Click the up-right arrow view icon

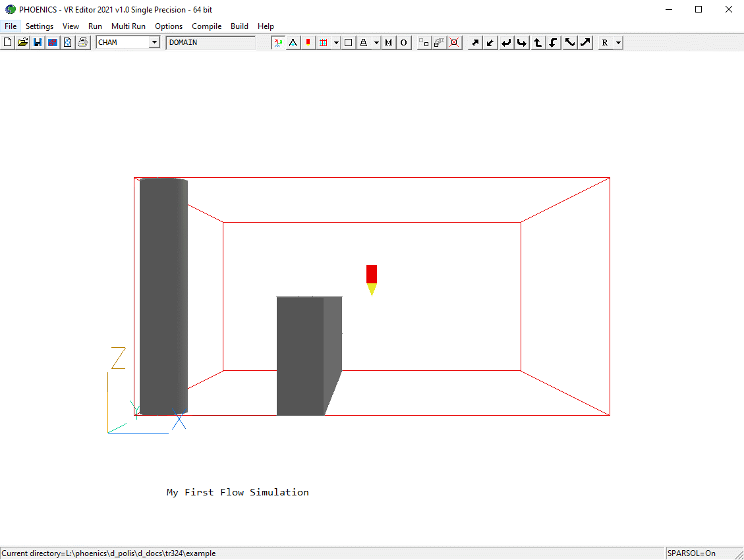point(474,43)
